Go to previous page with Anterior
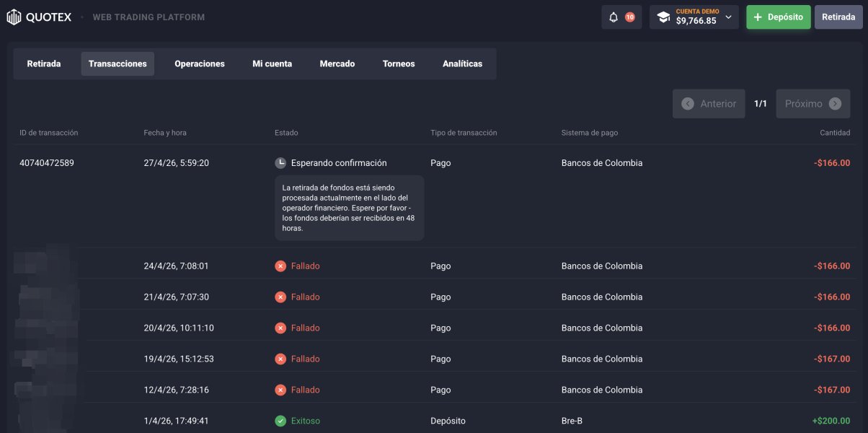This screenshot has width=868, height=433. coord(709,104)
